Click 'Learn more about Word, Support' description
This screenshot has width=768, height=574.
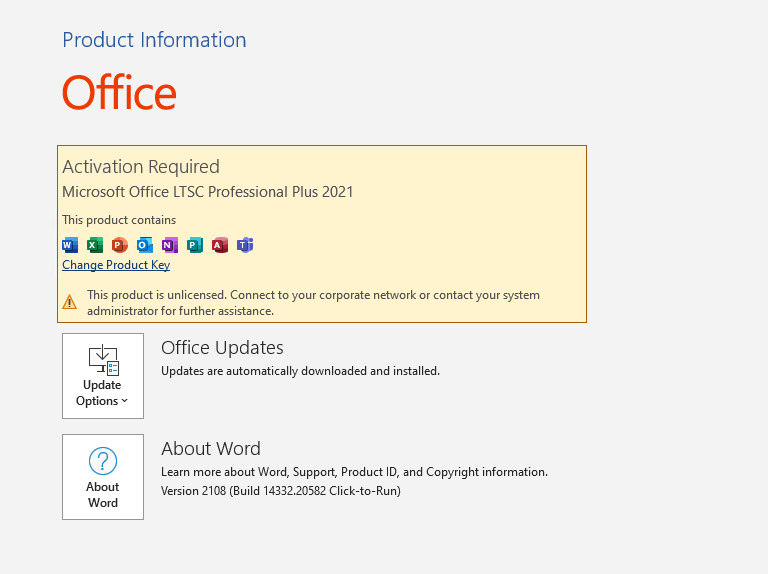[x=355, y=472]
